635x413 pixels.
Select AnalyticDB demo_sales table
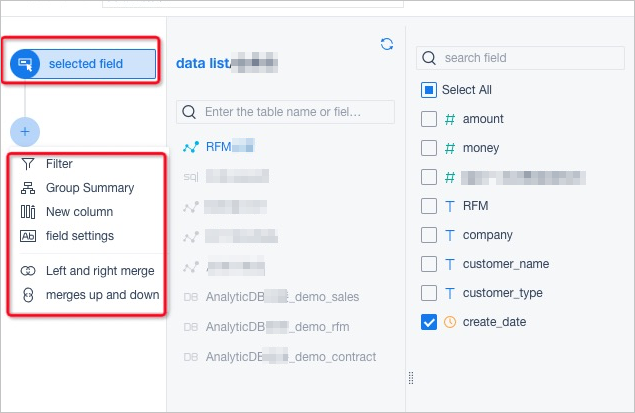[282, 297]
